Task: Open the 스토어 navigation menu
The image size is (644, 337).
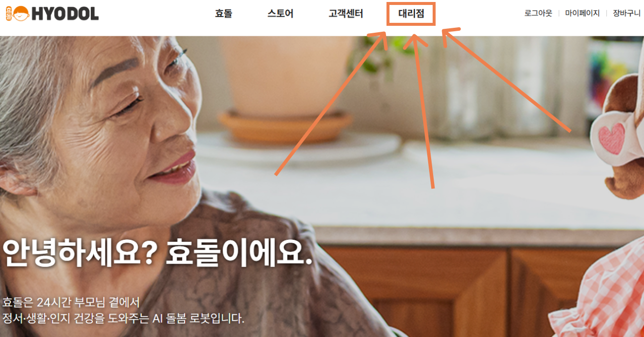Action: pyautogui.click(x=280, y=14)
